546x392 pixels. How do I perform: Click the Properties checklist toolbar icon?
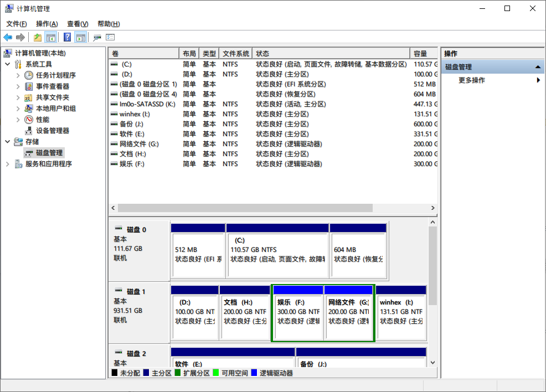pyautogui.click(x=110, y=37)
